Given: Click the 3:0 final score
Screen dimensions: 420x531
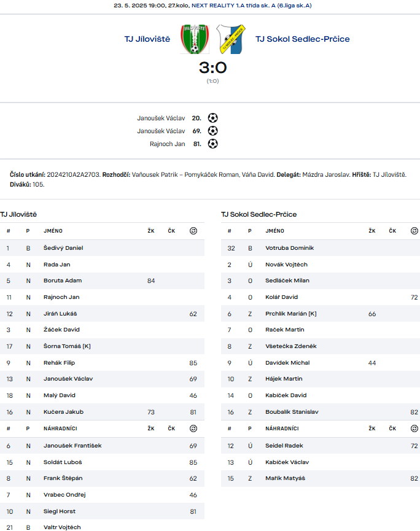Looking at the screenshot, I should (x=212, y=68).
